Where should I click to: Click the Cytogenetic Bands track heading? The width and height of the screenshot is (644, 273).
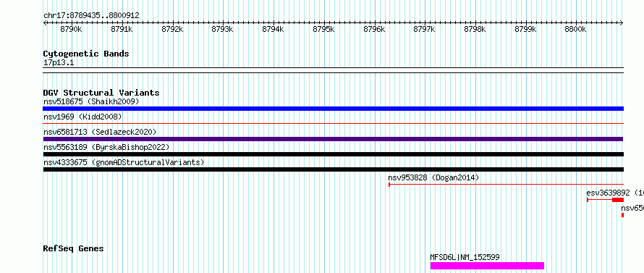[x=86, y=54]
